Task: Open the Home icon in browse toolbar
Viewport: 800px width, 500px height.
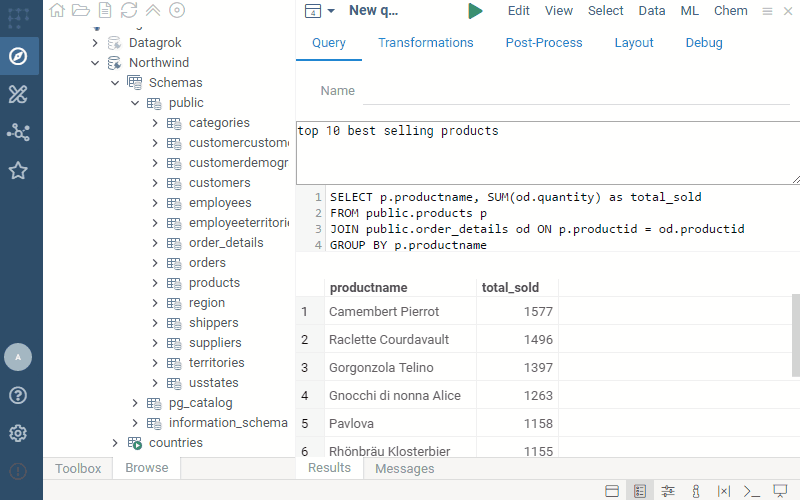Action: pos(57,10)
